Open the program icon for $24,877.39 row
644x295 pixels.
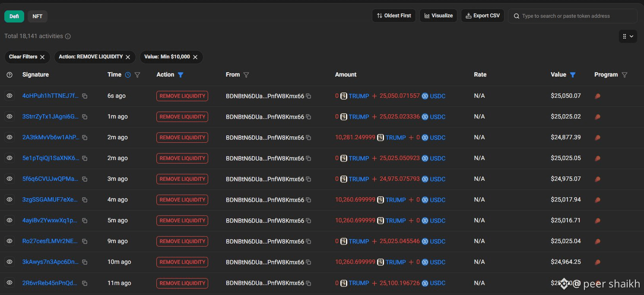pos(598,138)
